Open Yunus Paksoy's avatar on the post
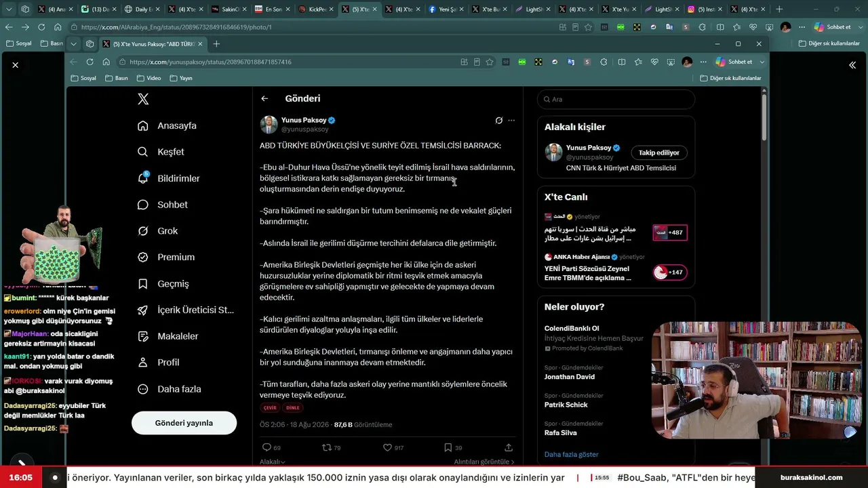868x488 pixels. click(269, 124)
